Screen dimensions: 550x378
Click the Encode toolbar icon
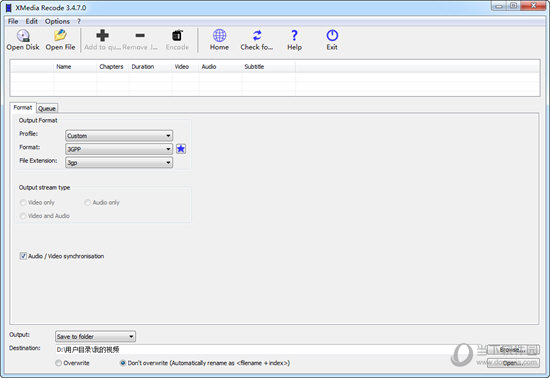pyautogui.click(x=177, y=35)
